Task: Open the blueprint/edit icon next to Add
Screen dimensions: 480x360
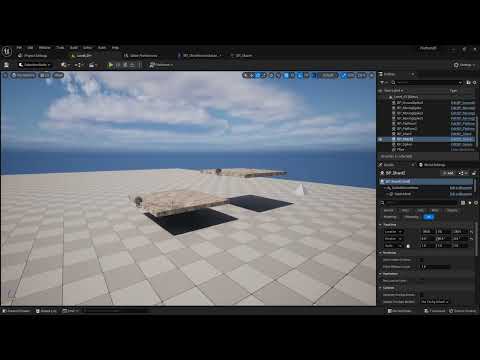Action: coord(463,173)
